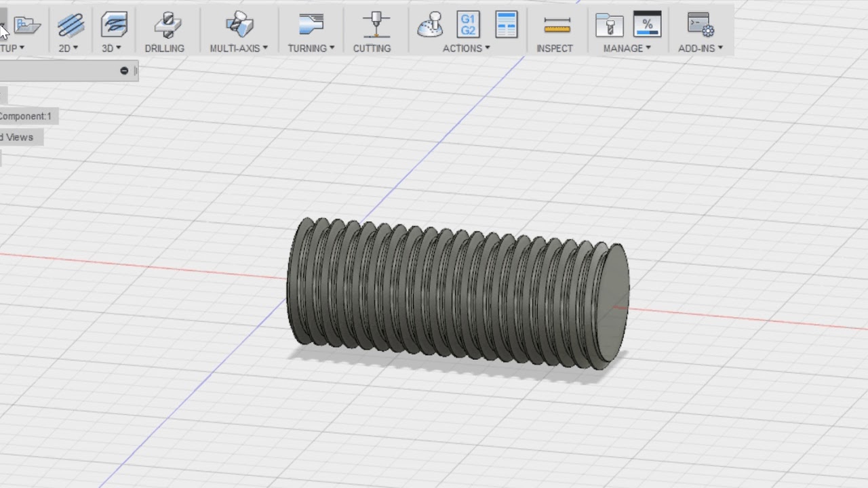Open the ADD-INS dropdown menu

[701, 48]
